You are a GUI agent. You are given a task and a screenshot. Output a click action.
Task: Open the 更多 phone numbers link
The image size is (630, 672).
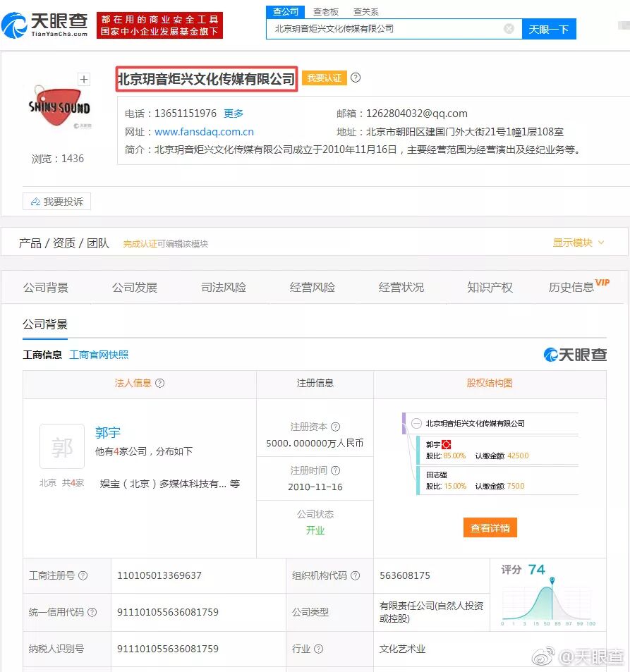tap(234, 113)
